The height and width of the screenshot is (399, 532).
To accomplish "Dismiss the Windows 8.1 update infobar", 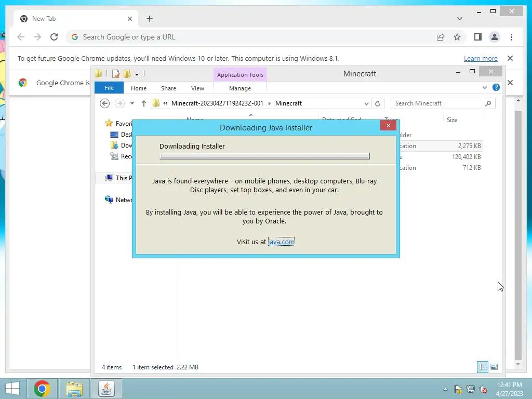I will pyautogui.click(x=510, y=58).
